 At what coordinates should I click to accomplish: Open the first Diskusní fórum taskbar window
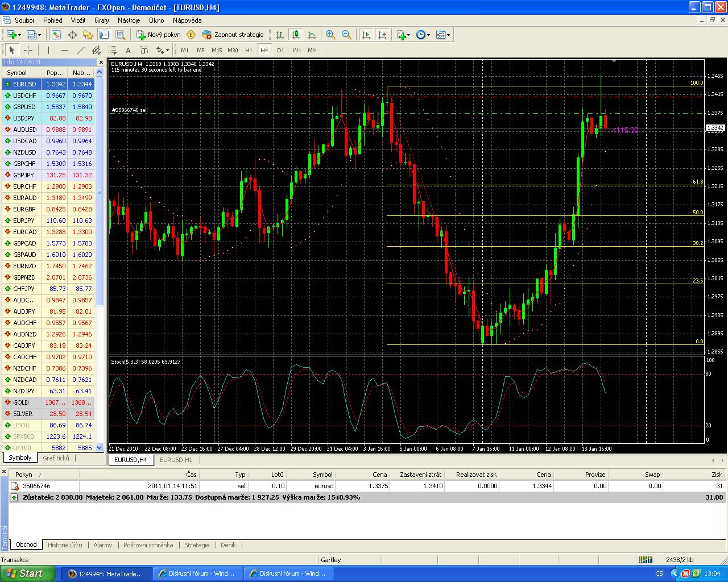pos(197,573)
